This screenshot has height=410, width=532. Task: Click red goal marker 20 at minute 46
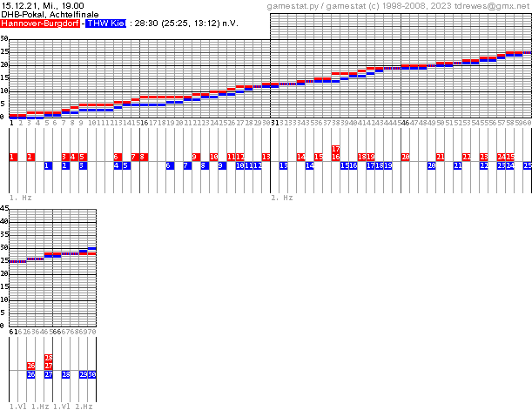[405, 157]
